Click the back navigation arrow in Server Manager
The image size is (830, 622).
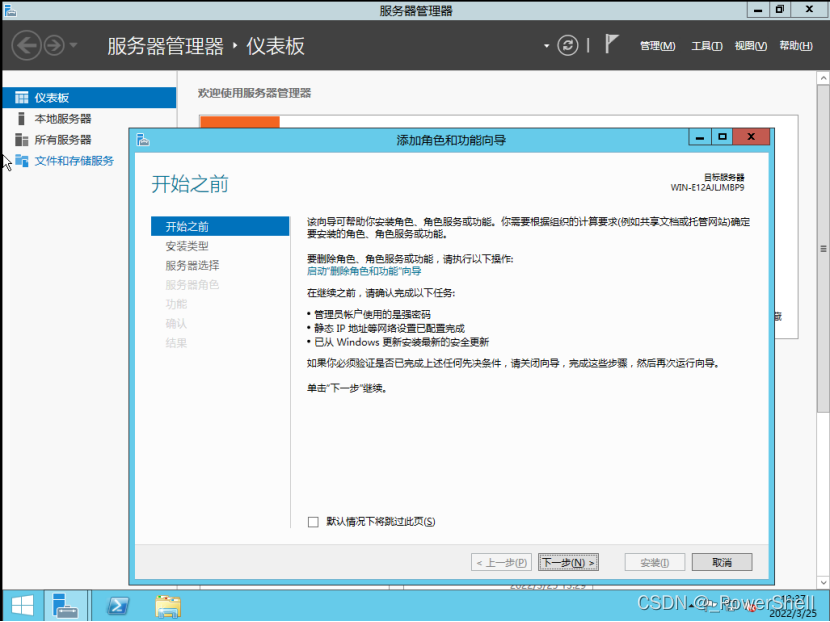click(x=26, y=46)
